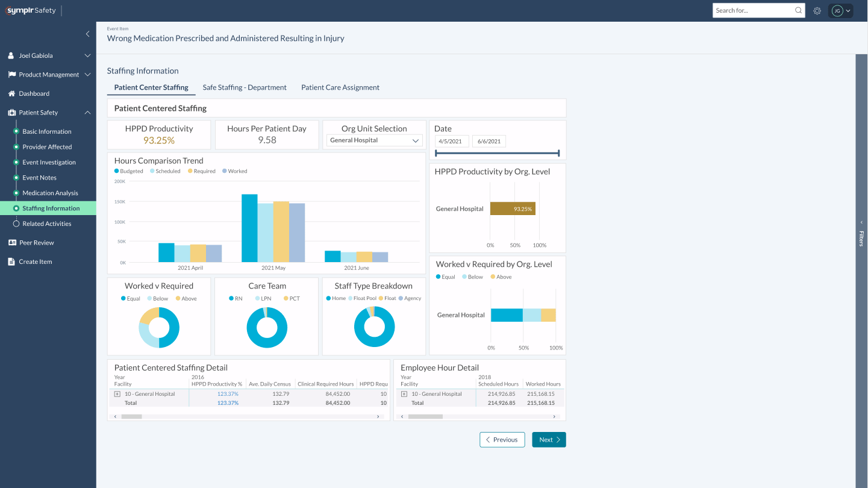This screenshot has height=488, width=868.
Task: Open the 123.37% HPPD Productivity link
Action: click(228, 393)
